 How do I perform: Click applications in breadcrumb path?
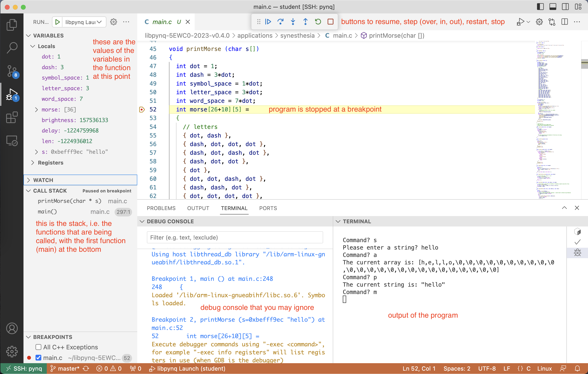255,36
